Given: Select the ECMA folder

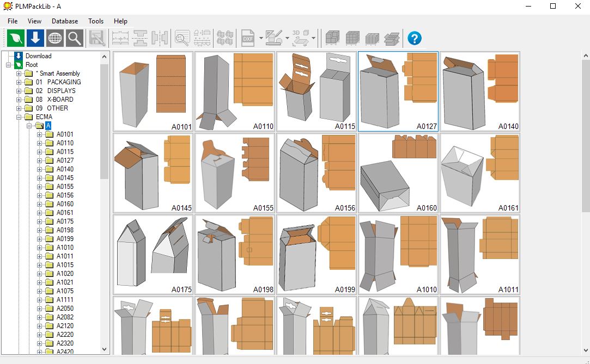Looking at the screenshot, I should [x=44, y=117].
